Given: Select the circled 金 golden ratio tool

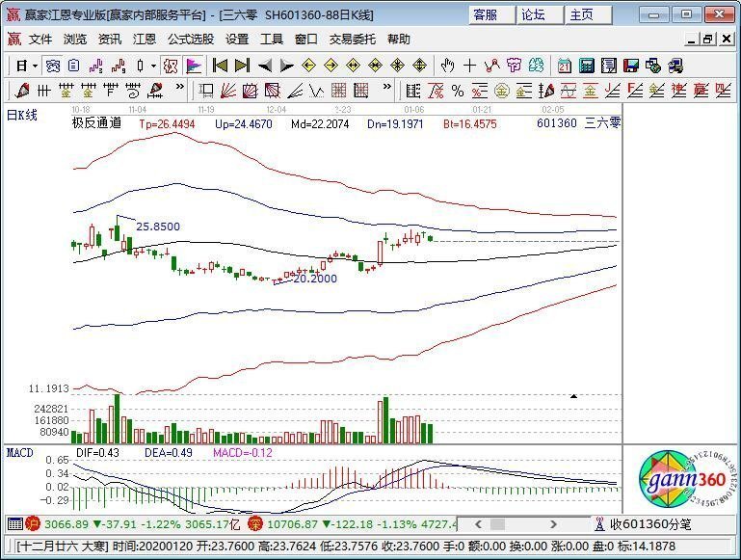Looking at the screenshot, I should tap(501, 91).
